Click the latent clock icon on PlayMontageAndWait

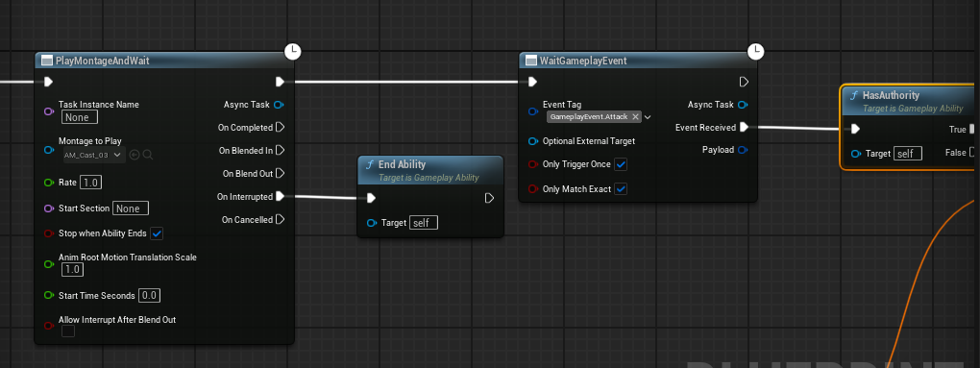pyautogui.click(x=292, y=52)
